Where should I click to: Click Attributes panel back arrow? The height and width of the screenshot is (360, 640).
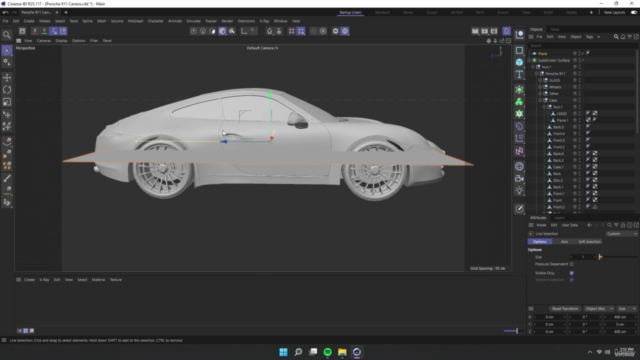(x=589, y=225)
